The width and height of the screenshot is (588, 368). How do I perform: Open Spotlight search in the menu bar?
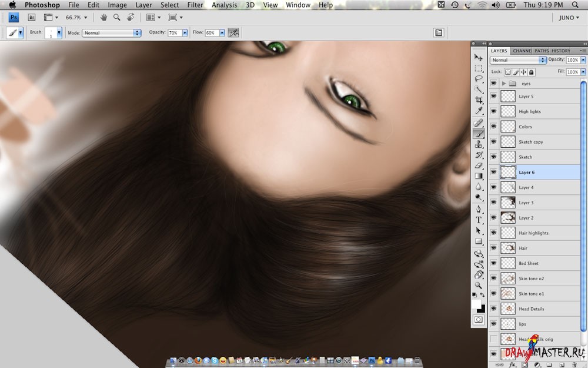(575, 5)
